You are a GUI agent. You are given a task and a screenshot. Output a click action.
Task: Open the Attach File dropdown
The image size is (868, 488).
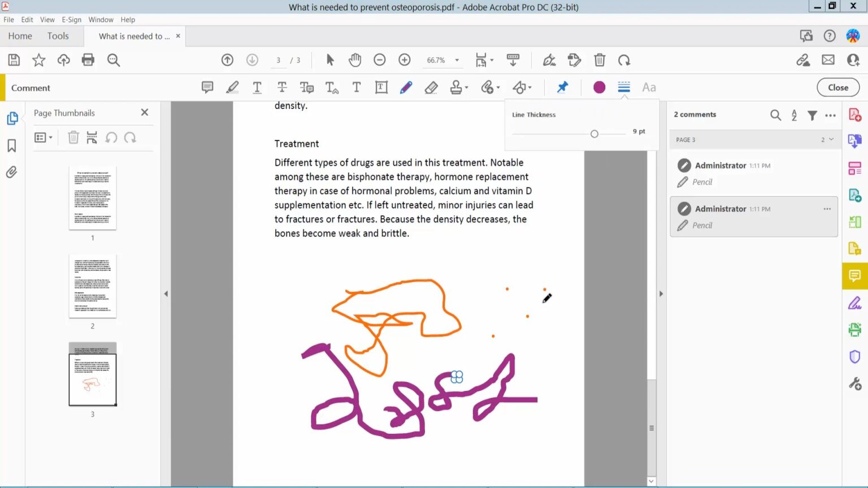click(x=489, y=88)
